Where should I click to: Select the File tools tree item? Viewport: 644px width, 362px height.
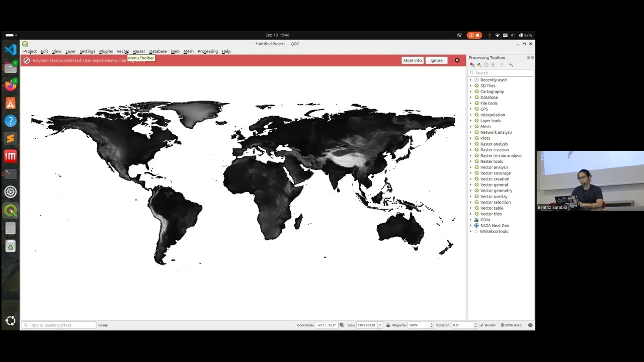point(489,103)
